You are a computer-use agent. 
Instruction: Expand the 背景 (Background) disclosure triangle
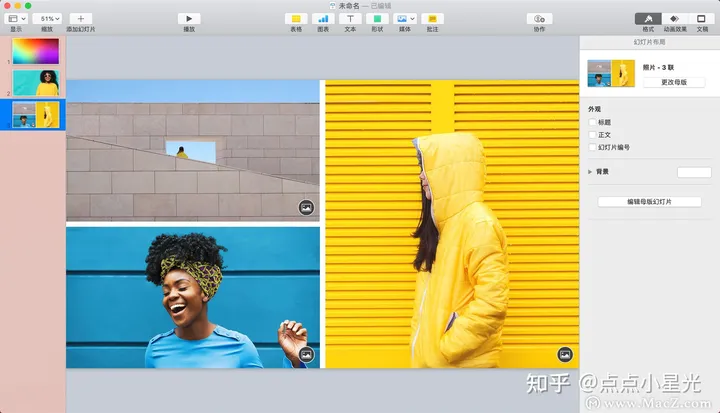tap(590, 172)
